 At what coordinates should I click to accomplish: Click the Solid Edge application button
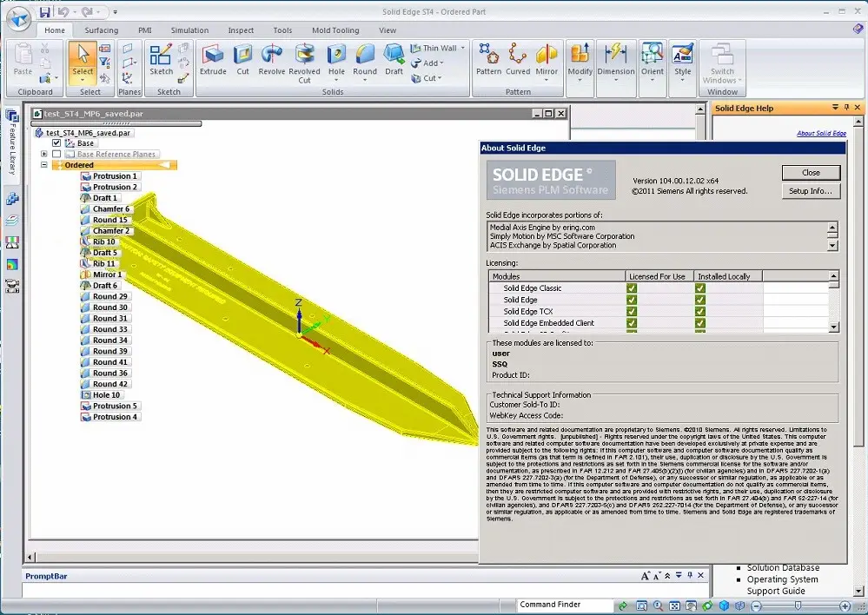[x=20, y=17]
